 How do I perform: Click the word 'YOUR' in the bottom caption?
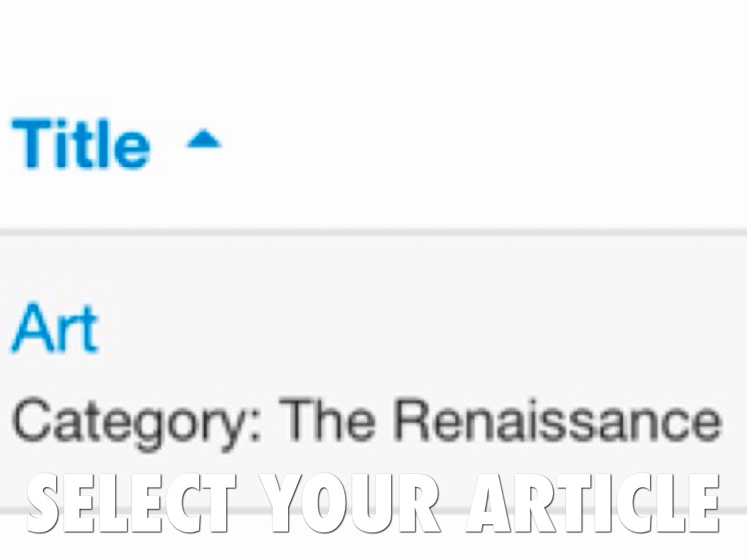tap(350, 503)
